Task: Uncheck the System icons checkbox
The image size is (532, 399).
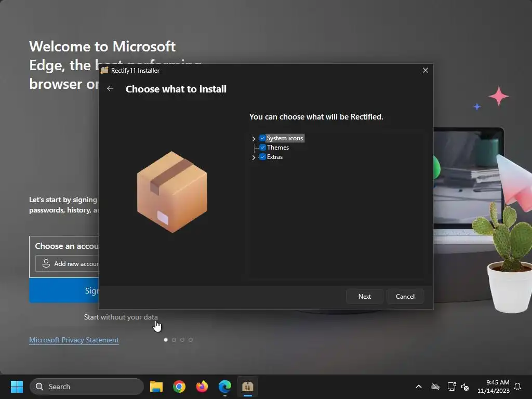Action: pyautogui.click(x=262, y=138)
